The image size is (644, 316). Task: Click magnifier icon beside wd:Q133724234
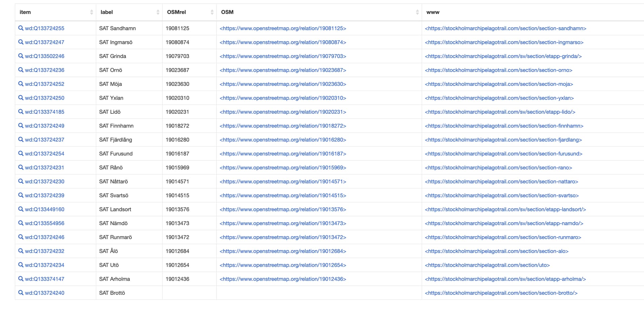21,265
